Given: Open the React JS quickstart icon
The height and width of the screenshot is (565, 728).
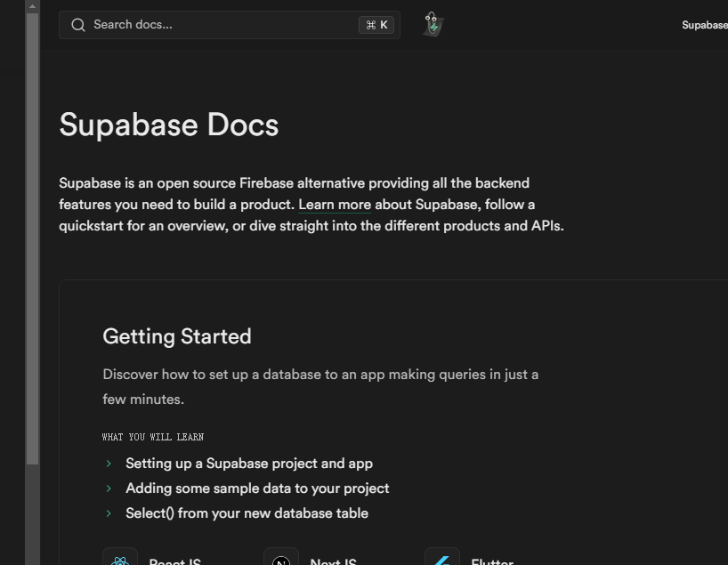Looking at the screenshot, I should pyautogui.click(x=120, y=557).
